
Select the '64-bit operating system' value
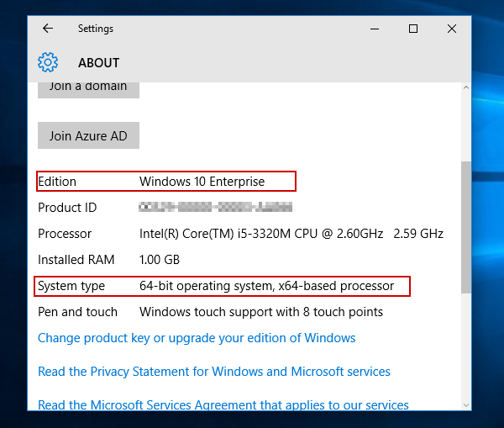pyautogui.click(x=266, y=286)
